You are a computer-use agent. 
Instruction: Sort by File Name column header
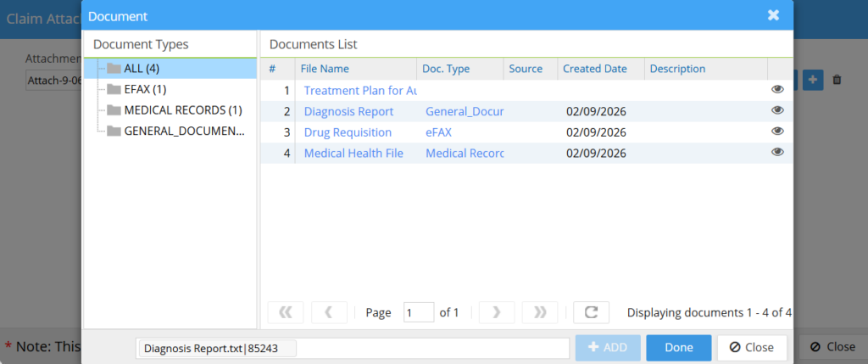tap(325, 69)
